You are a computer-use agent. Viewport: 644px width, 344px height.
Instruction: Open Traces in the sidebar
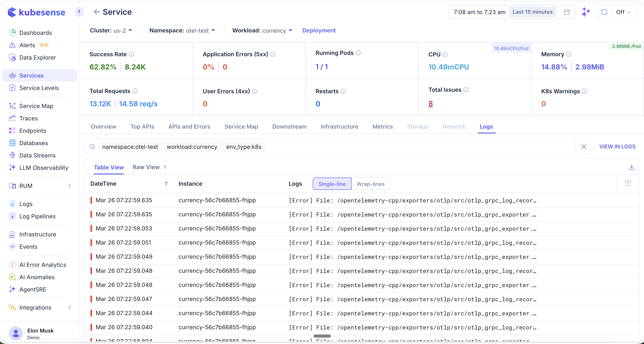(x=29, y=118)
